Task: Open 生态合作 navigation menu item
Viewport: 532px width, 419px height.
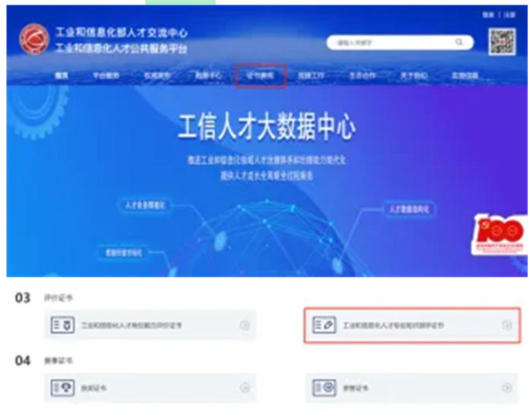Action: click(363, 75)
